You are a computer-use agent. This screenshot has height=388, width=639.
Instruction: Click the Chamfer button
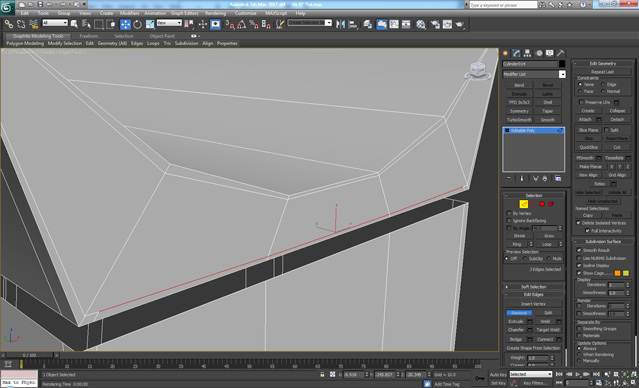click(x=516, y=330)
